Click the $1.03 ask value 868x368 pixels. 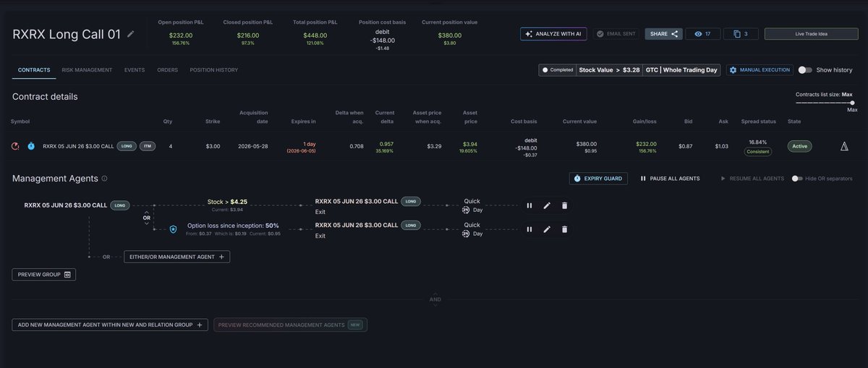(x=721, y=146)
